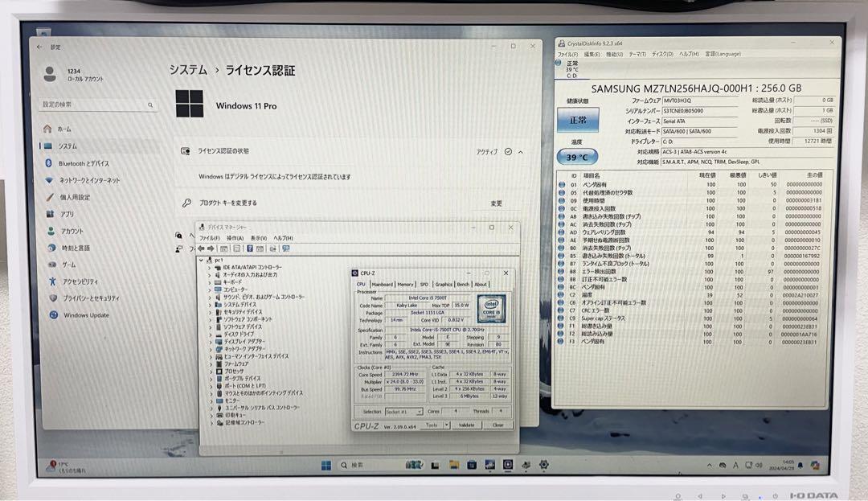Expand the ディスプレイ アダプター node
Screen dimensions: 868x501
tap(211, 342)
